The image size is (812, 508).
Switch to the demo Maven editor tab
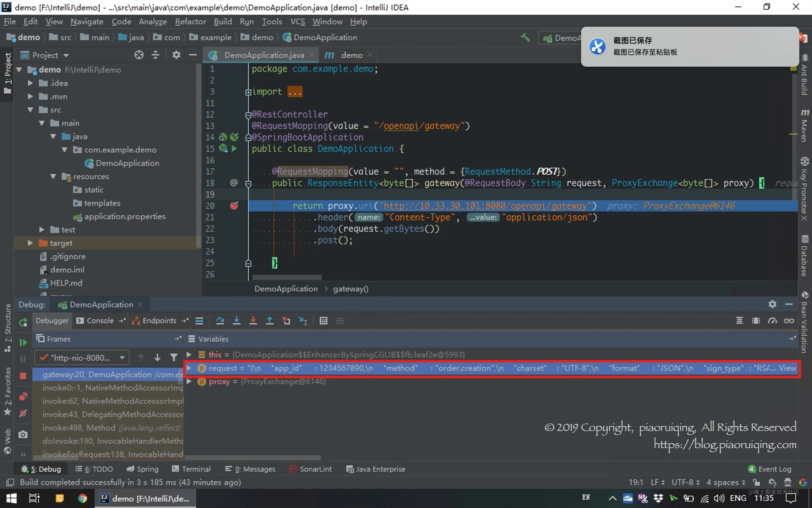click(348, 55)
